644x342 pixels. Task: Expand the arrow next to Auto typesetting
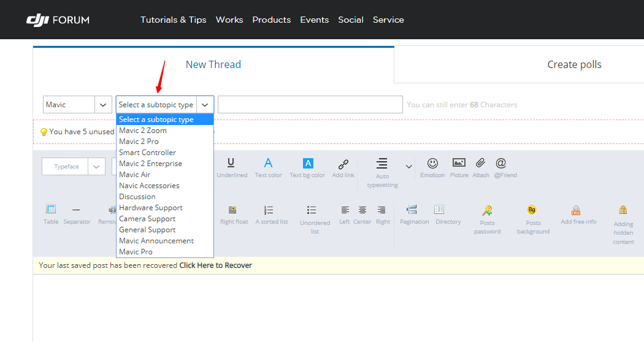[408, 166]
